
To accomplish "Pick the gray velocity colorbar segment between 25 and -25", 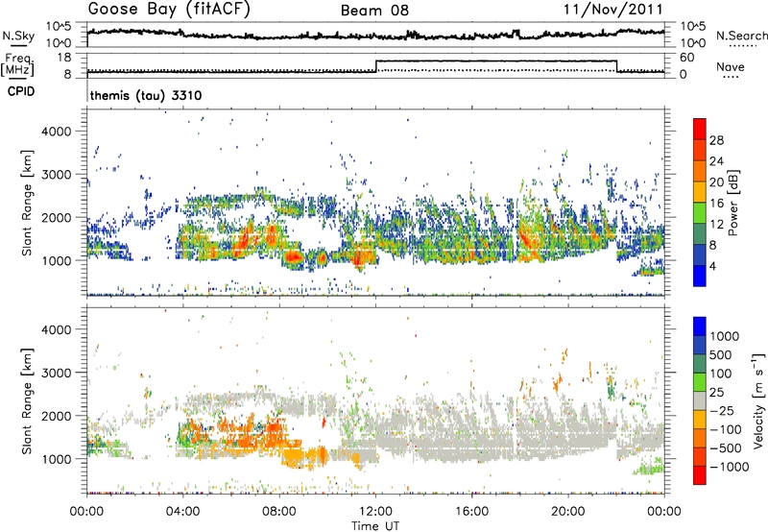I will (x=700, y=400).
